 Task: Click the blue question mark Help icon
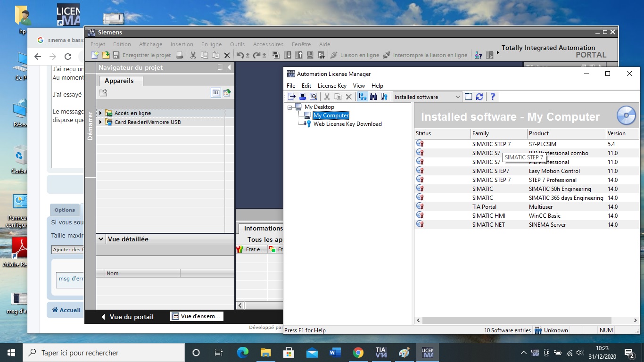coord(493,97)
